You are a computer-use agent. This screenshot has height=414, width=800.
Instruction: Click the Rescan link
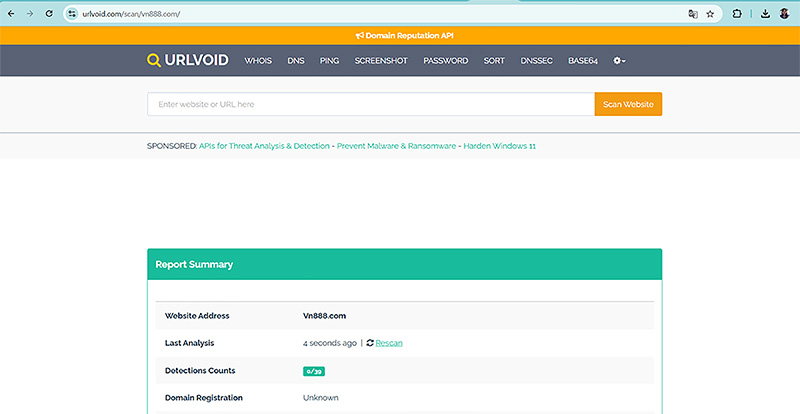(389, 343)
